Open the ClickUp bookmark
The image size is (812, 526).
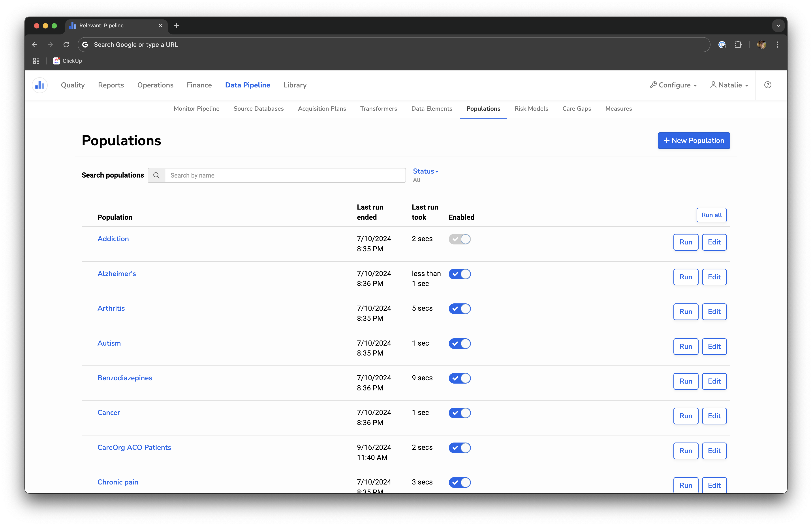pyautogui.click(x=68, y=61)
